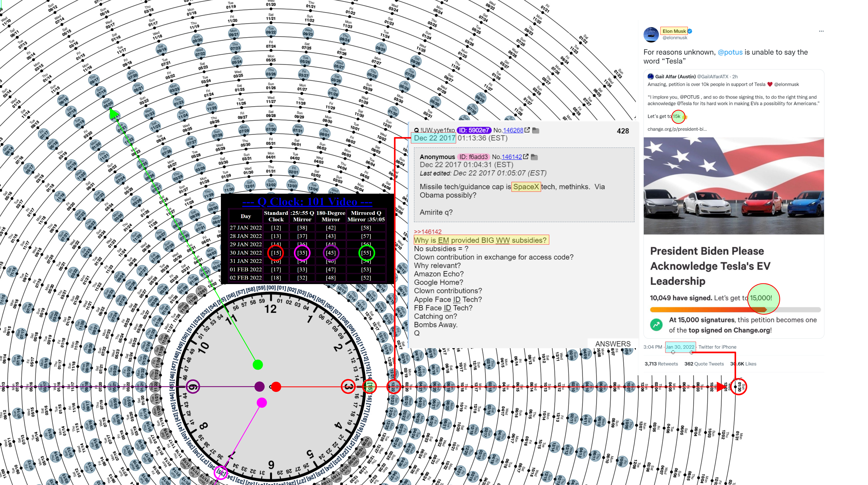Click the @potus mention in the tweet

click(x=730, y=52)
